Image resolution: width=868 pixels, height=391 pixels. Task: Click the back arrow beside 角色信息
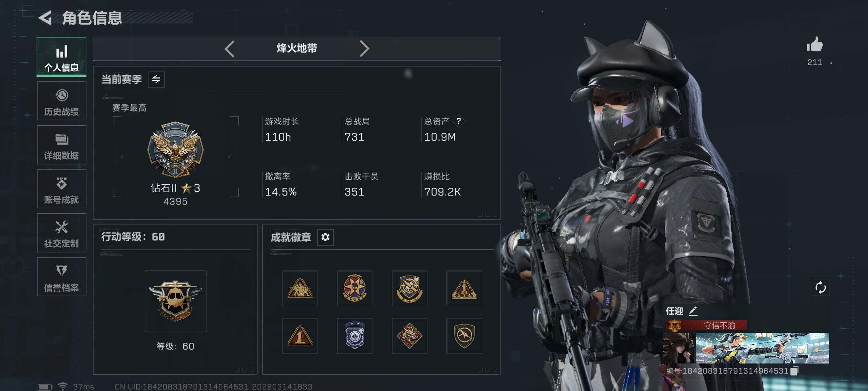pos(45,18)
